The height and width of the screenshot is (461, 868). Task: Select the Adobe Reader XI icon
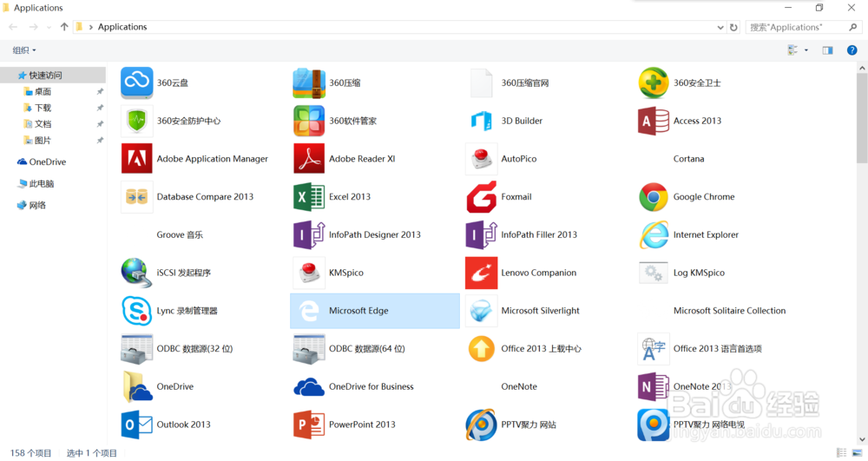309,159
